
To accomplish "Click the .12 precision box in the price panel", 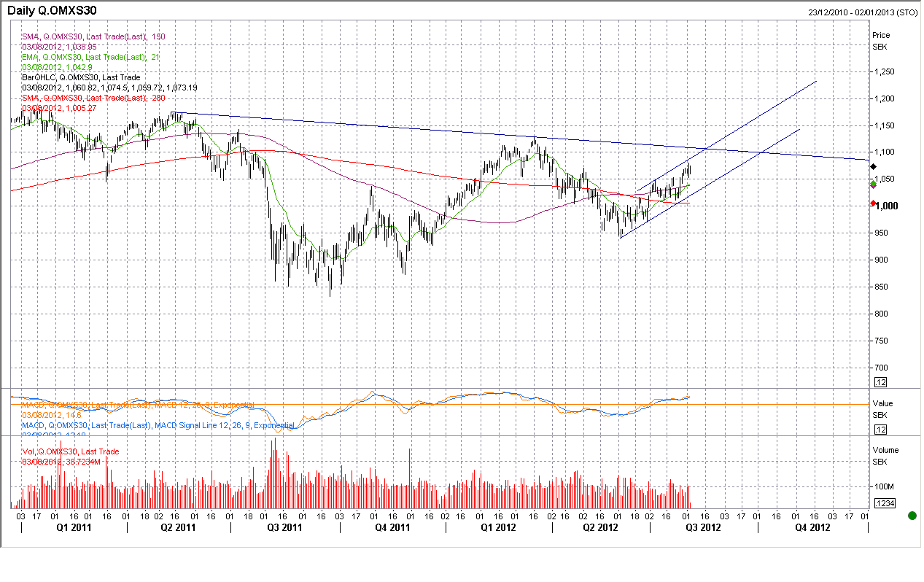I will (x=880, y=382).
